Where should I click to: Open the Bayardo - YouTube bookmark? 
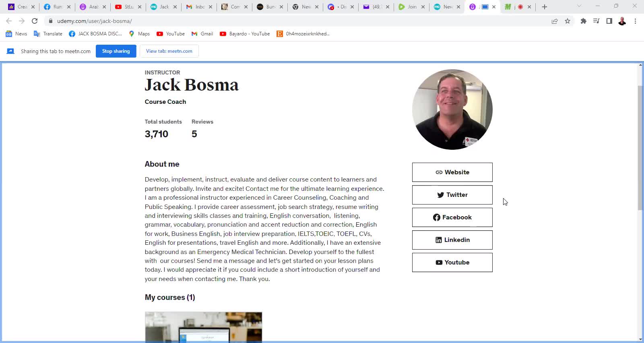[245, 34]
